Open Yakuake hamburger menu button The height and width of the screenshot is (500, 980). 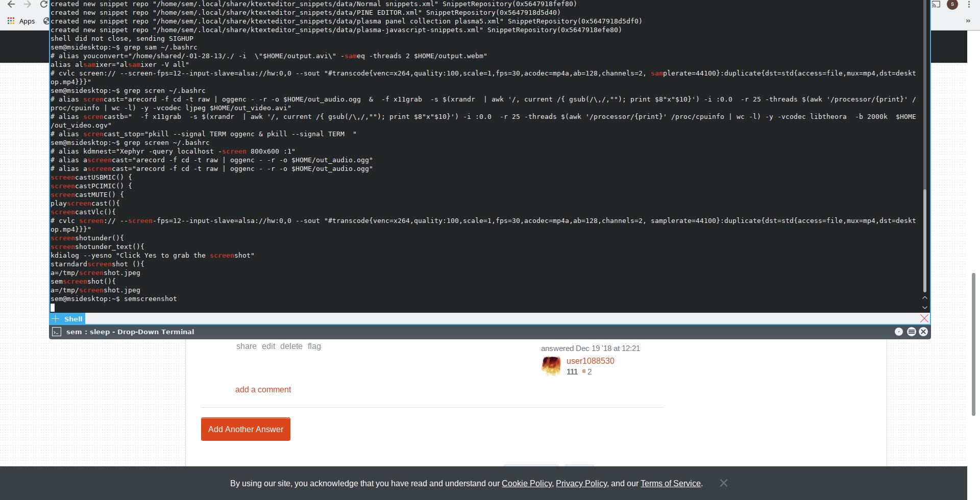pyautogui.click(x=912, y=332)
